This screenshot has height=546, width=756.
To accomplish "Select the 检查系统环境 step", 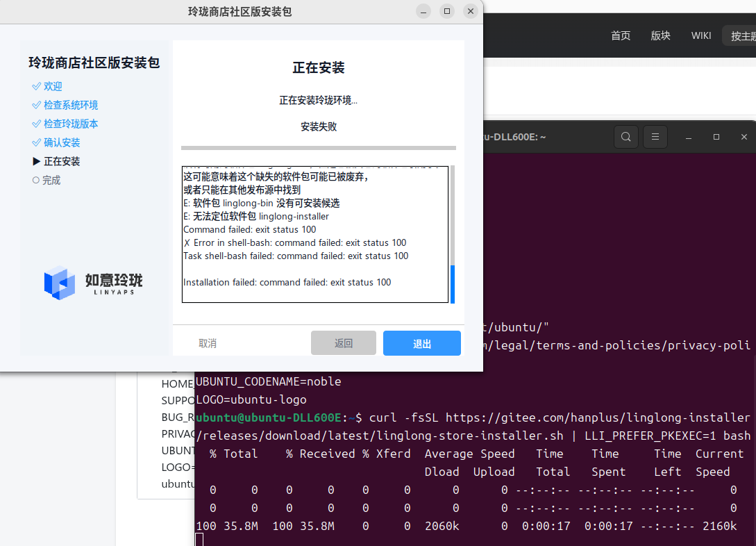I will (70, 105).
